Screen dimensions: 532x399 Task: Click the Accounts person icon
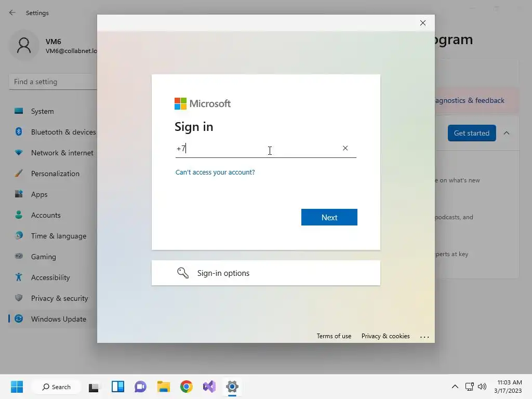(x=19, y=215)
